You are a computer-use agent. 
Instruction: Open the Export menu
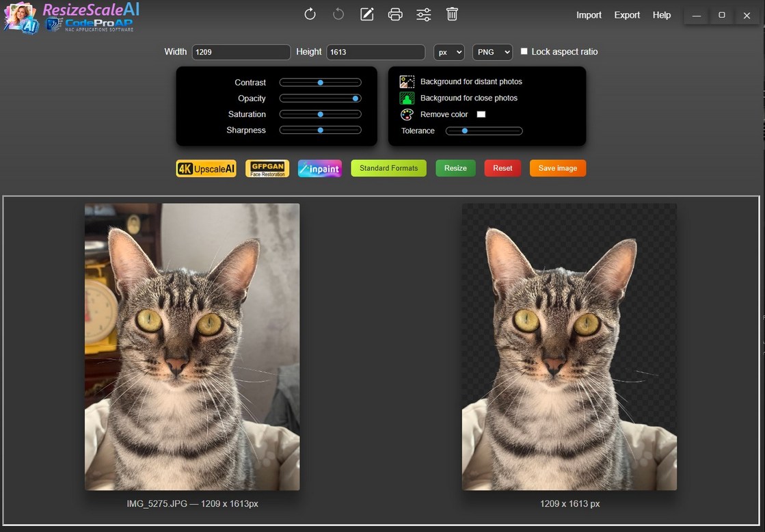[x=627, y=15]
